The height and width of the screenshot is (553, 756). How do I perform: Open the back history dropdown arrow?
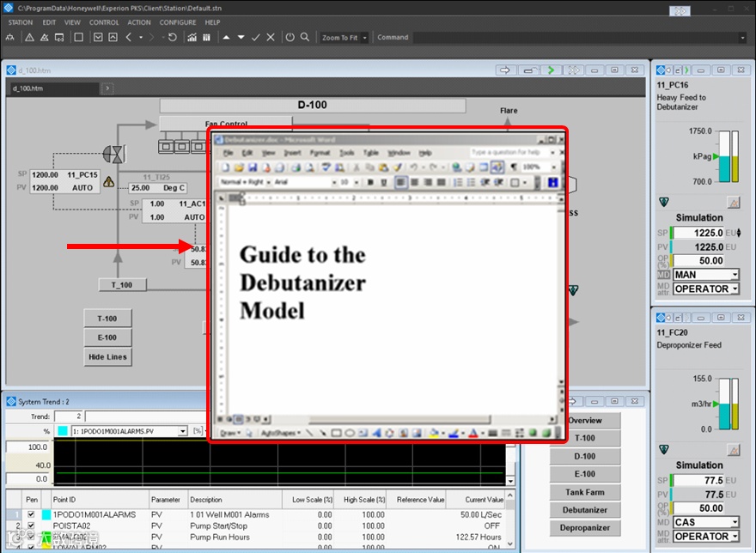141,37
